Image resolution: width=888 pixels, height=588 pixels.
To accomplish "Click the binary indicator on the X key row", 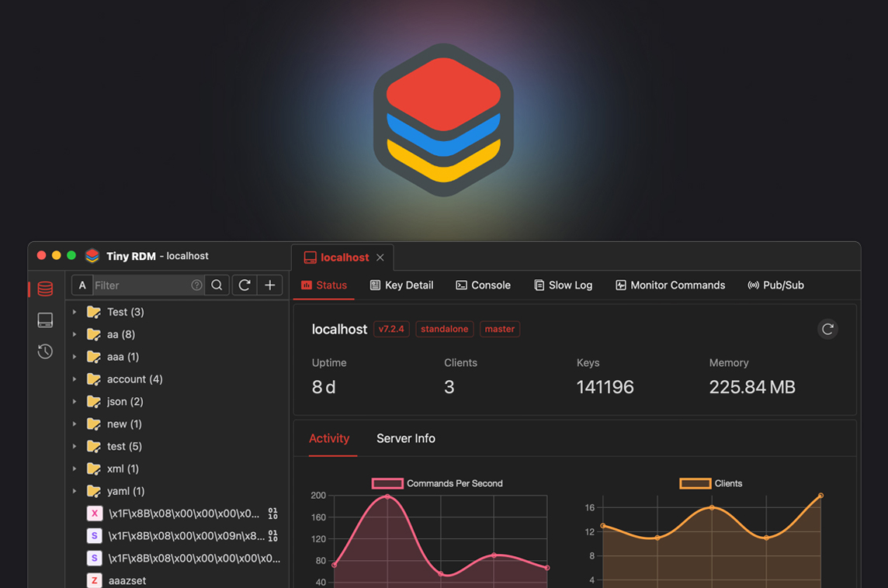I will tap(273, 514).
